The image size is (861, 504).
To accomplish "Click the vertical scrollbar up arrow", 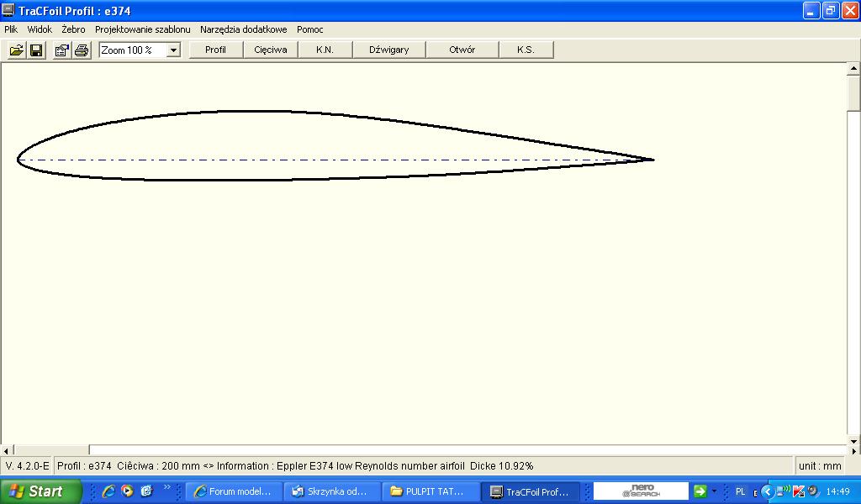I will [853, 70].
